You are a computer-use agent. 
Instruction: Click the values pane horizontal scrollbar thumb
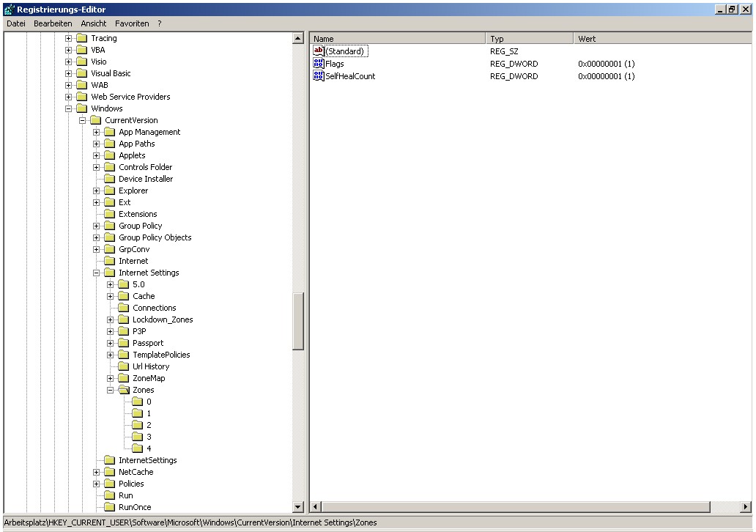[516, 506]
